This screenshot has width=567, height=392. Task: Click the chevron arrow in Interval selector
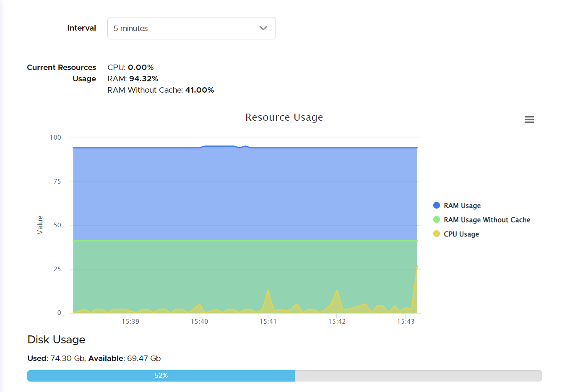[x=263, y=28]
